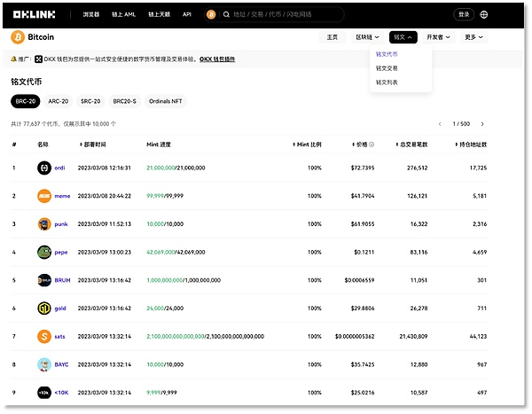Select 铭文交易 from the dropdown menu
532x414 pixels.
(x=387, y=68)
